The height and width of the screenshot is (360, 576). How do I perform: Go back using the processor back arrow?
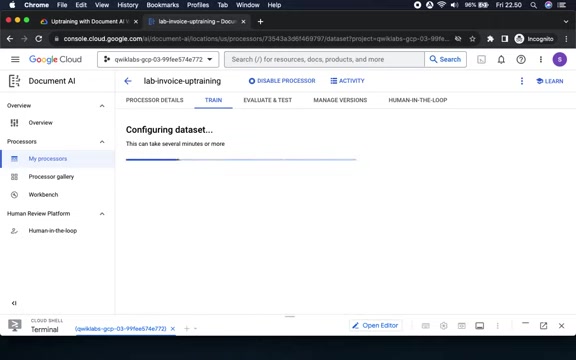128,81
